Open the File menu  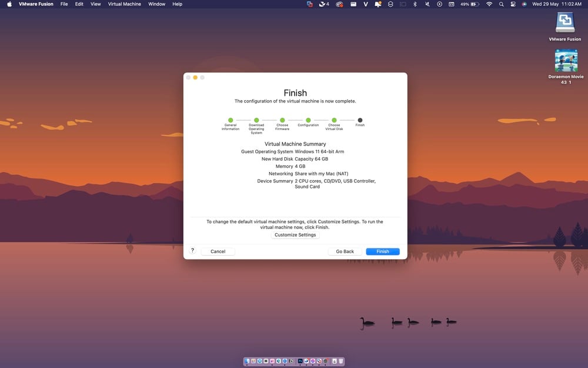coord(64,4)
